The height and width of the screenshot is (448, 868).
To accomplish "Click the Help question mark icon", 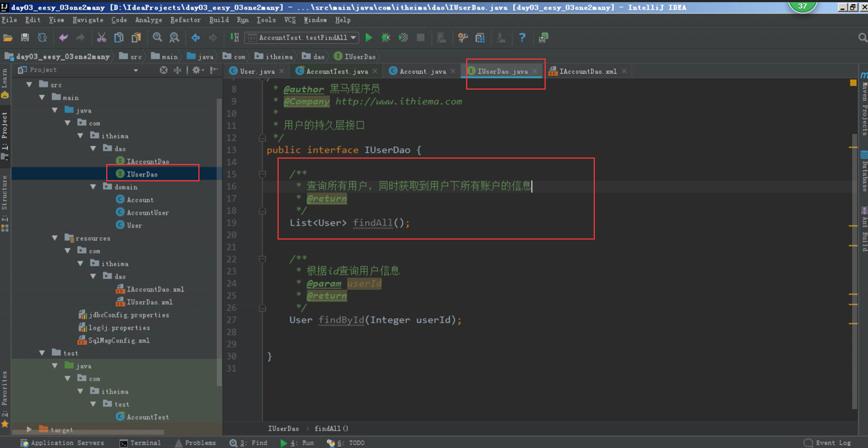I will pos(522,38).
